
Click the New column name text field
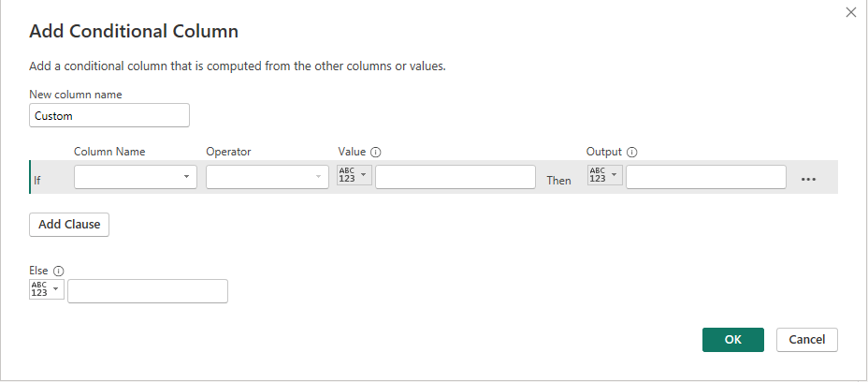109,116
